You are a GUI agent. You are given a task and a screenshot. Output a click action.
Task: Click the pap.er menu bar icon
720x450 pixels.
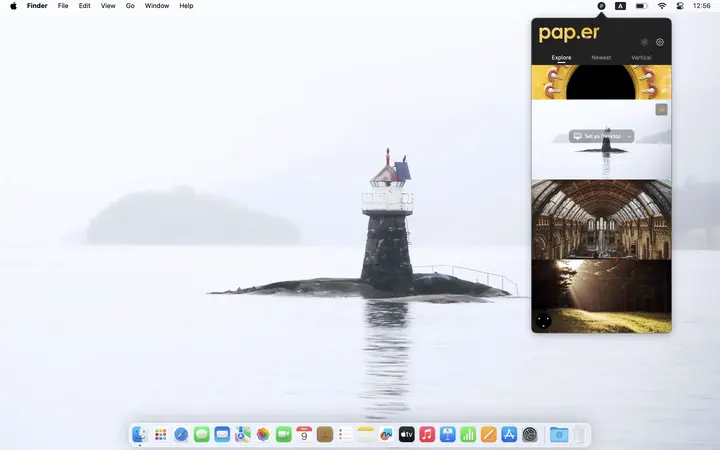pyautogui.click(x=601, y=6)
